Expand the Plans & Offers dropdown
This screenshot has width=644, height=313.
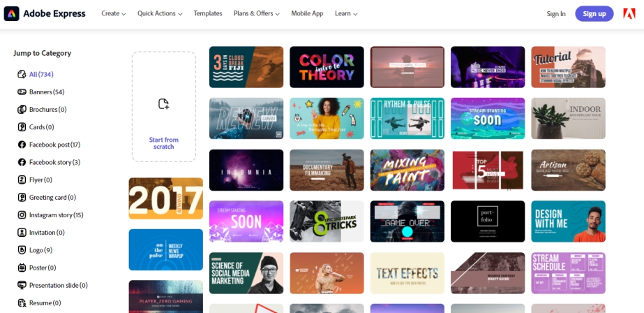257,13
